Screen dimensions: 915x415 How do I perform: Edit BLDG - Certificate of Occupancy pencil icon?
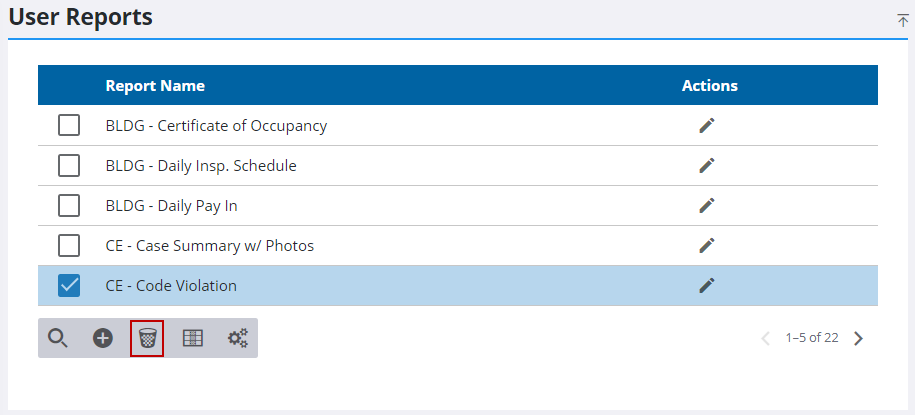tap(707, 125)
